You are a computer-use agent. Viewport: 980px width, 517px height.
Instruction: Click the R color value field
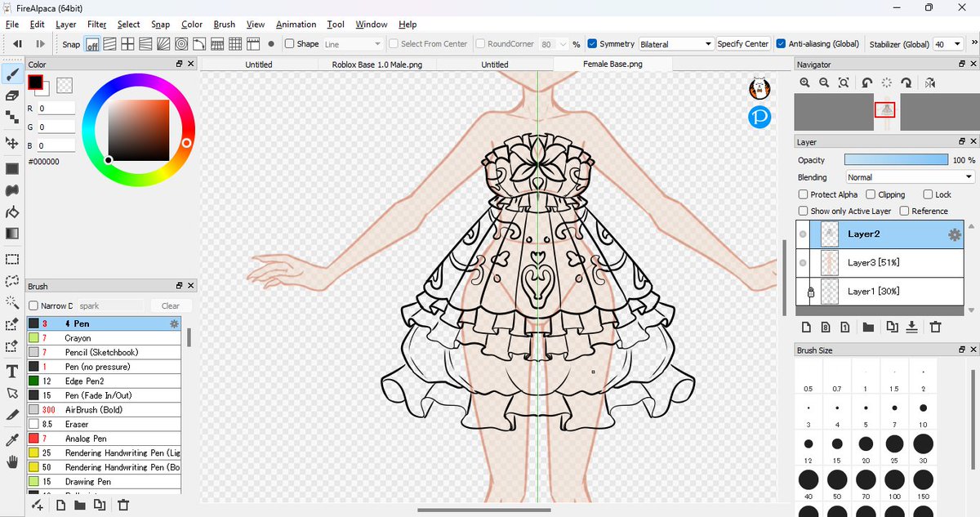56,108
